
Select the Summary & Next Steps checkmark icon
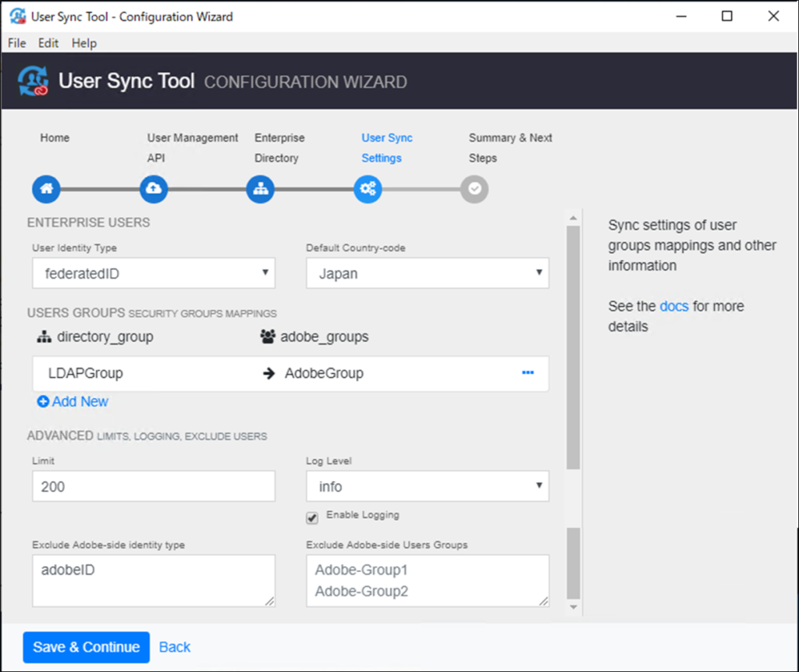(474, 189)
